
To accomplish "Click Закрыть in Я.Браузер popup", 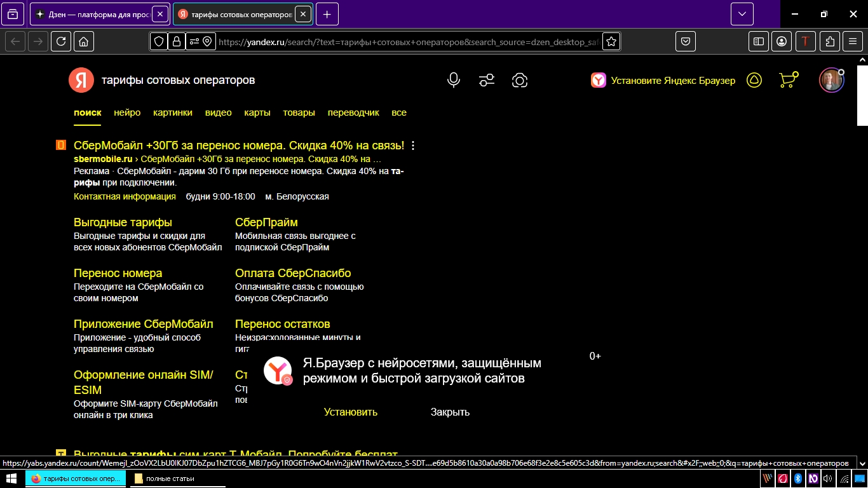I will [x=450, y=412].
